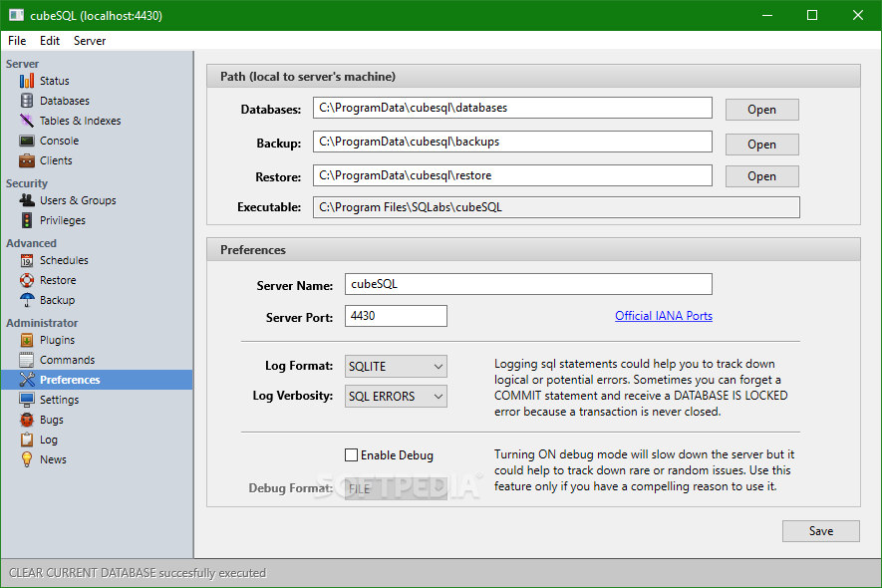
Task: Click the Preferences tools icon
Action: pyautogui.click(x=27, y=380)
